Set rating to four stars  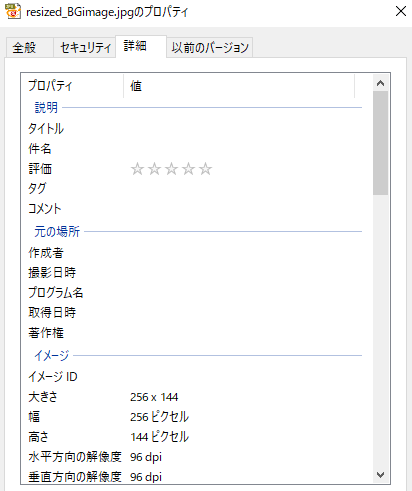click(x=188, y=169)
